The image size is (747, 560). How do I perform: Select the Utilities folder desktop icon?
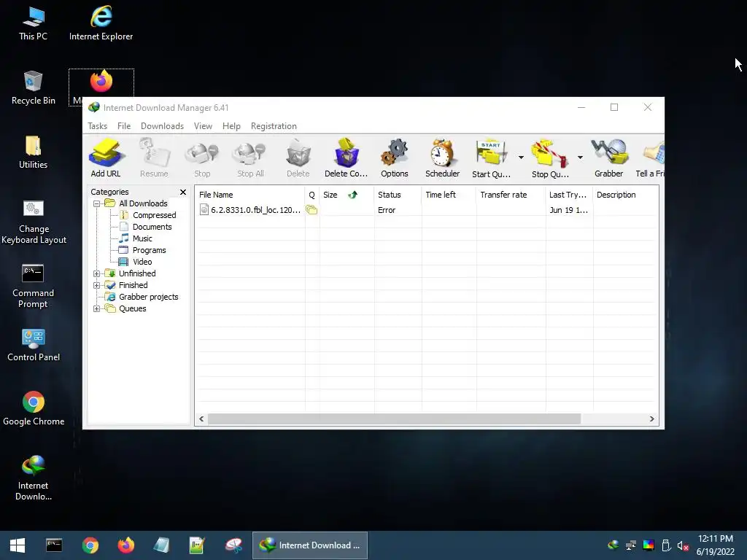point(34,152)
